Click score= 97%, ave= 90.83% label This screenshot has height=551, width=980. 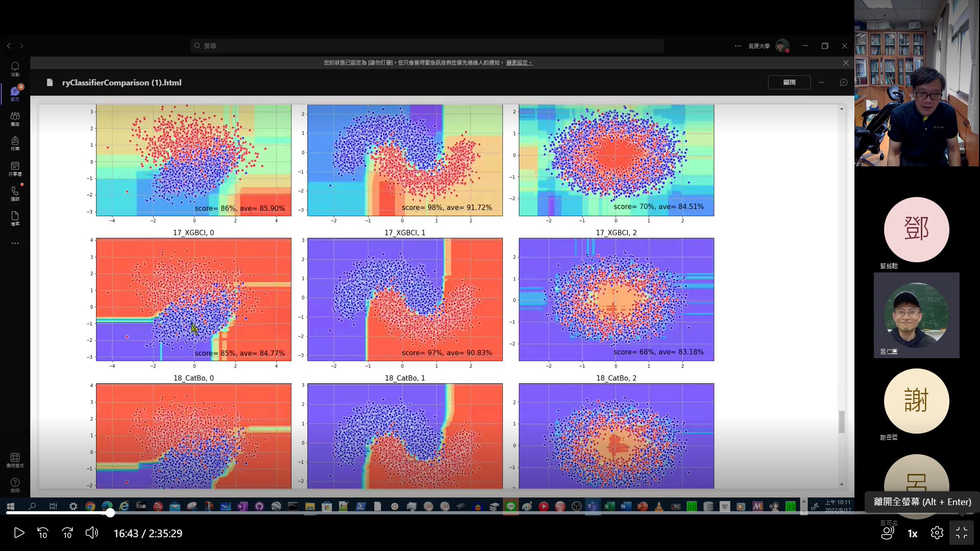447,353
